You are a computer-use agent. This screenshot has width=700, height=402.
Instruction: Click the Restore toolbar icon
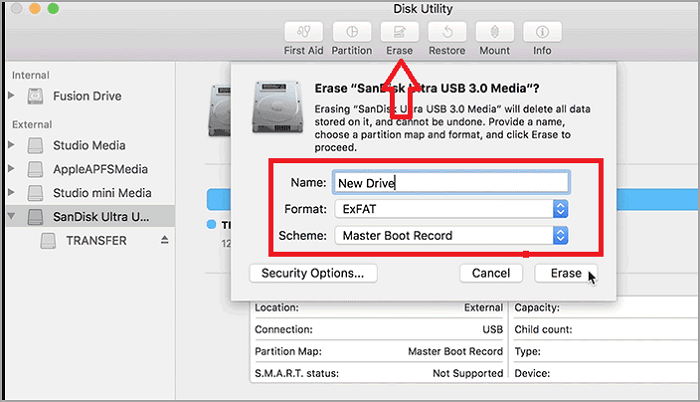click(x=446, y=31)
